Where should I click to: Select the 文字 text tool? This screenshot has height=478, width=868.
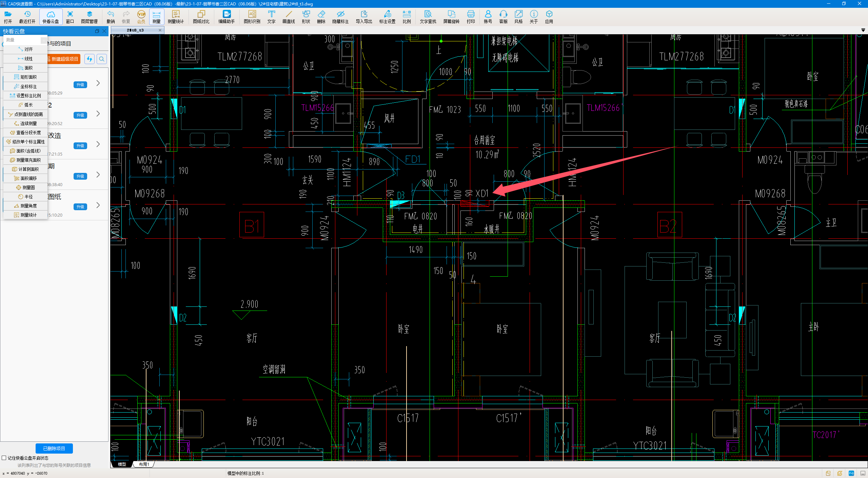click(x=271, y=17)
